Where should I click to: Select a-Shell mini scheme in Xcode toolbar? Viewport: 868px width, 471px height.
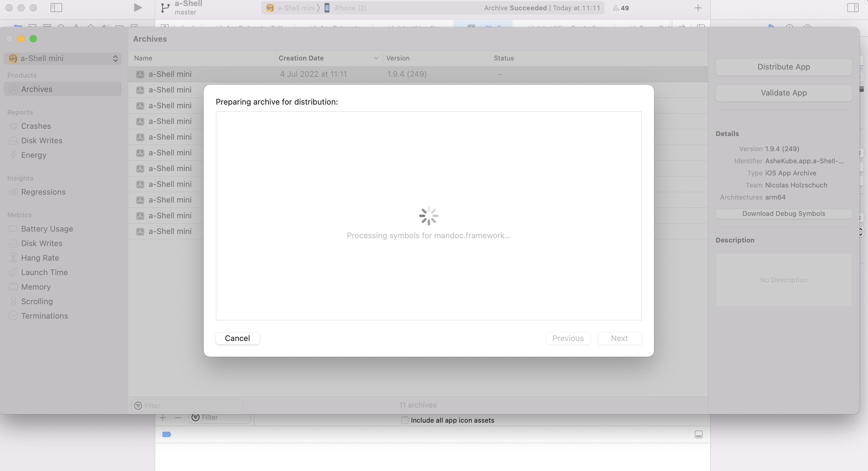coord(290,8)
